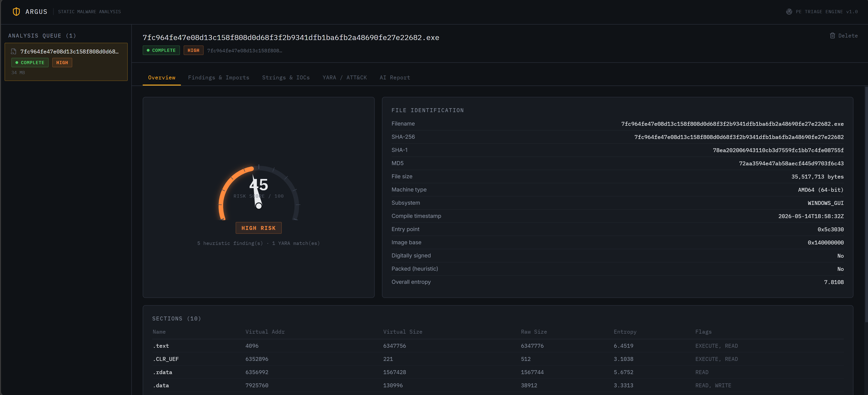Click the Entropy column header
The image size is (868, 395).
click(x=625, y=332)
